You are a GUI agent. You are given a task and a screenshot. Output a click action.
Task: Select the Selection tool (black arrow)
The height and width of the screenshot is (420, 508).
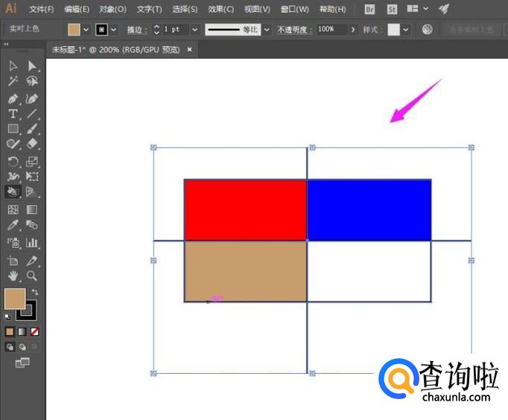point(13,66)
